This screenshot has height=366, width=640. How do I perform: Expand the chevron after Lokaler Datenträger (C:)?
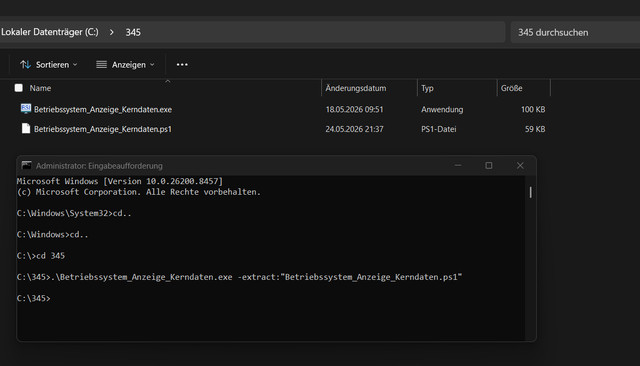point(111,32)
